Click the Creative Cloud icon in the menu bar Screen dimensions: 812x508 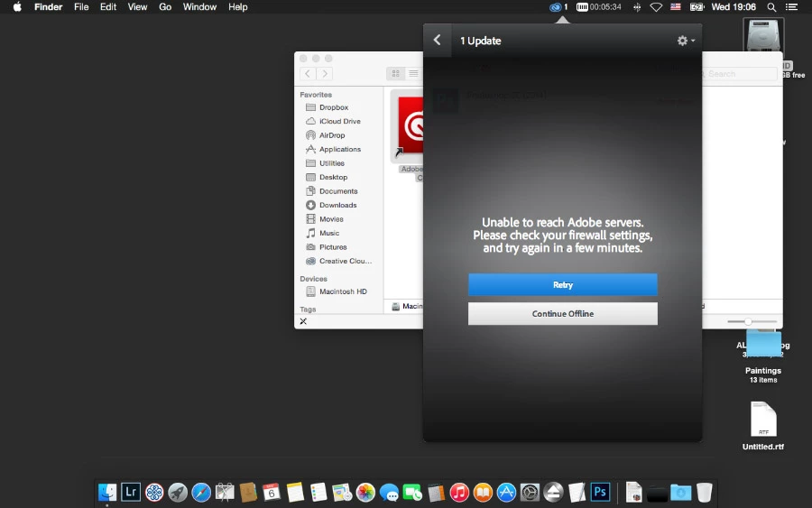point(555,7)
